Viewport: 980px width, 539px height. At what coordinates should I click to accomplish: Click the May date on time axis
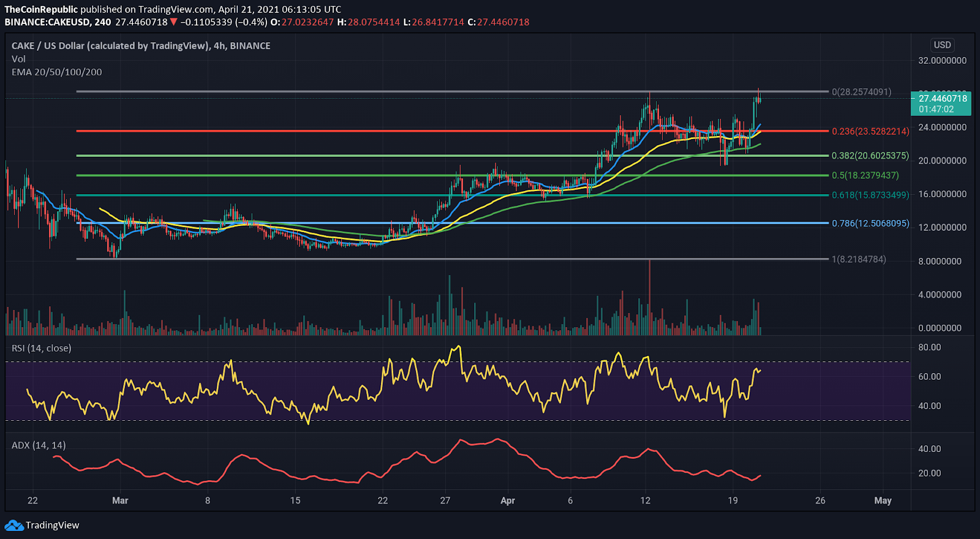pyautogui.click(x=883, y=500)
